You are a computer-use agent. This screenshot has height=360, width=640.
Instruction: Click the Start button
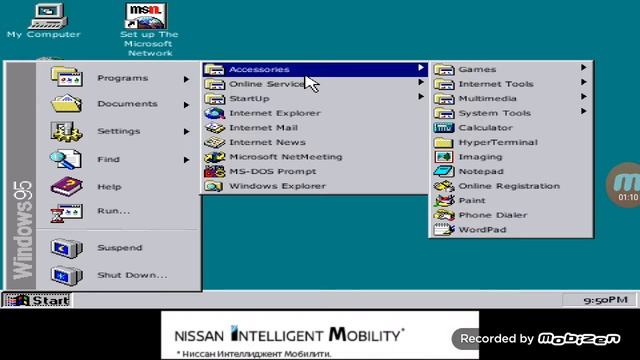(37, 300)
